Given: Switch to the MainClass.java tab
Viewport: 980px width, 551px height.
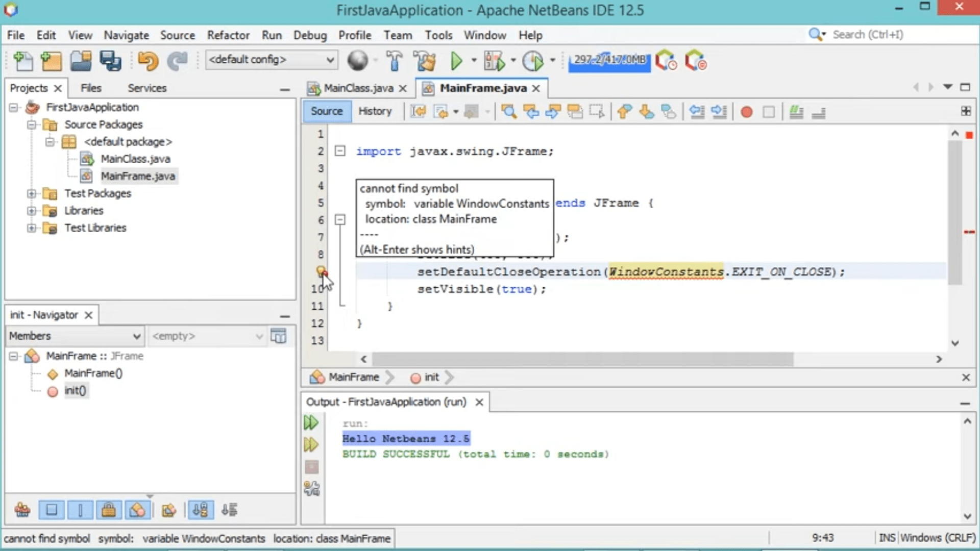Looking at the screenshot, I should [x=358, y=88].
